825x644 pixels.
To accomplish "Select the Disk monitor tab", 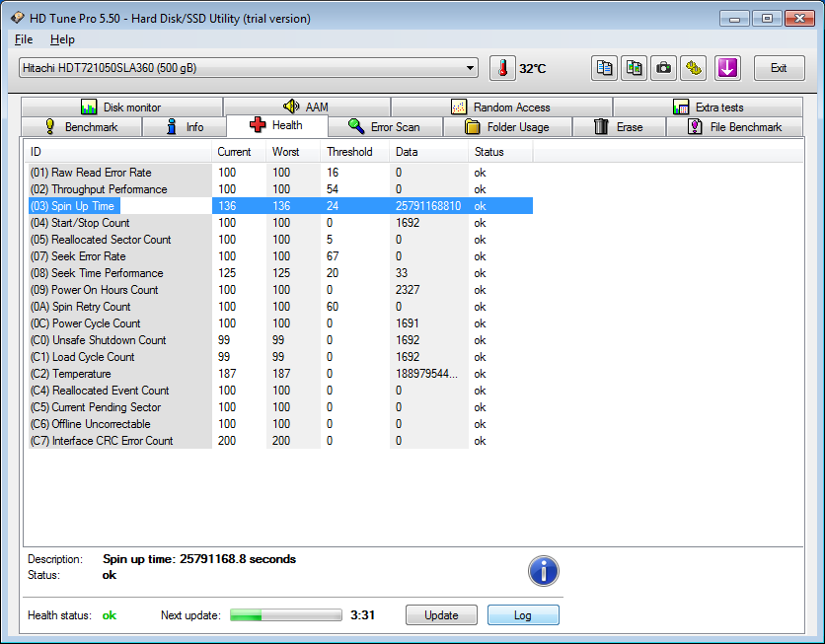I will click(x=120, y=107).
